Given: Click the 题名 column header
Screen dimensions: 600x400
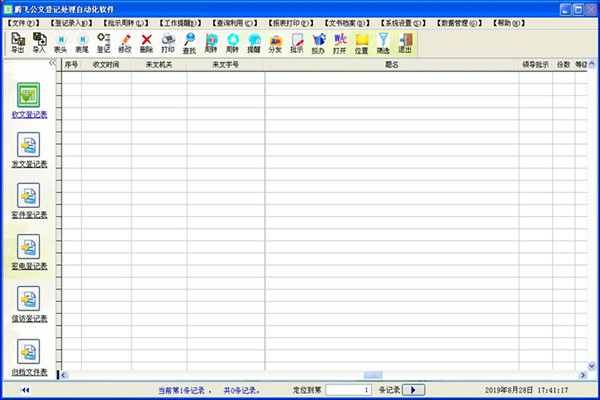Looking at the screenshot, I should [391, 65].
